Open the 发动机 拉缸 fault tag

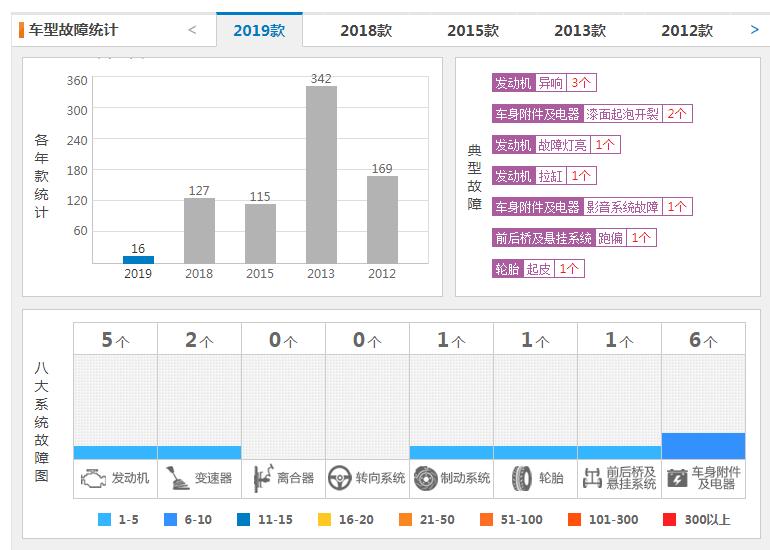click(544, 176)
